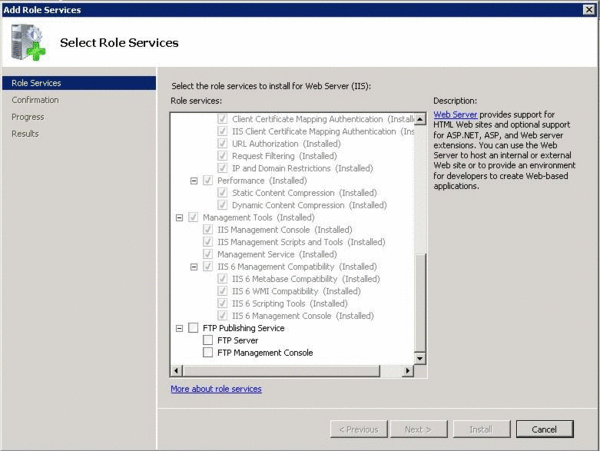Select the Confirmation step

click(x=35, y=100)
